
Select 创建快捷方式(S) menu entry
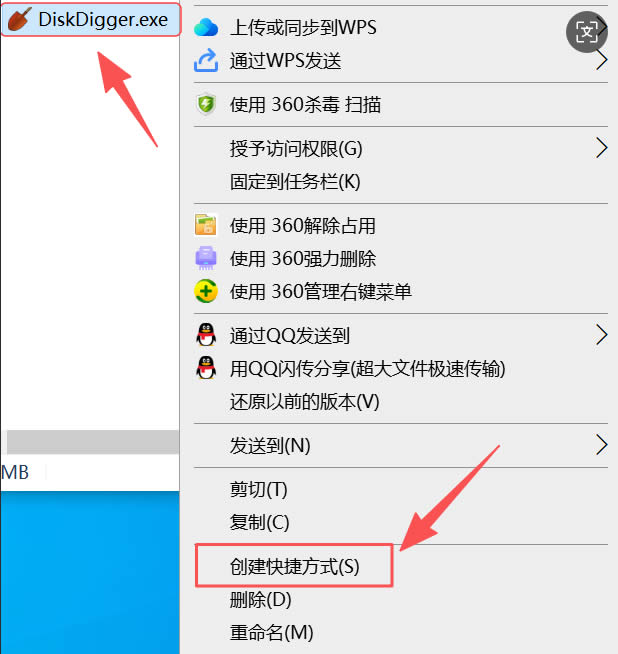point(294,566)
